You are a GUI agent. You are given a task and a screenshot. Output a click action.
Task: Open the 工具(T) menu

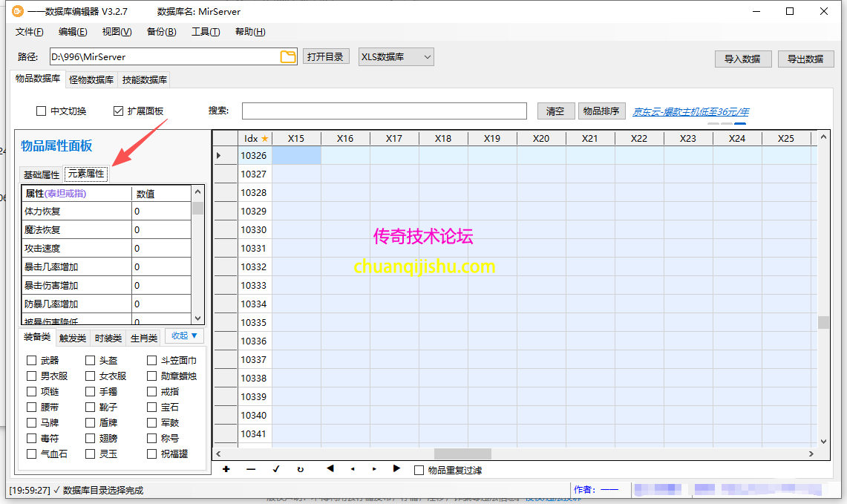tap(206, 32)
